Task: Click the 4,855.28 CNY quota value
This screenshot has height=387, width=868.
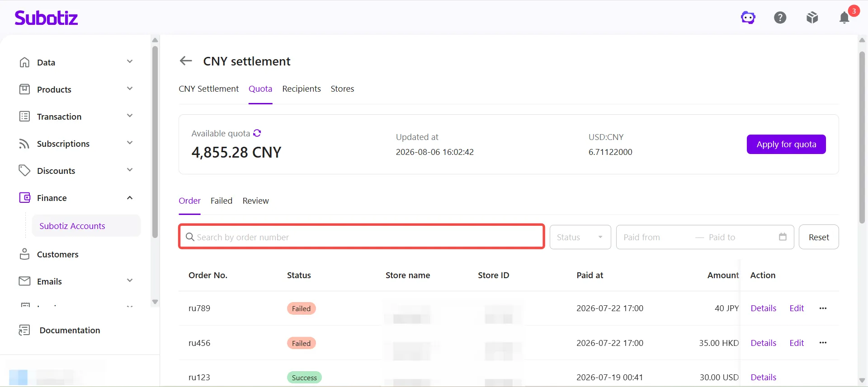Action: tap(236, 152)
